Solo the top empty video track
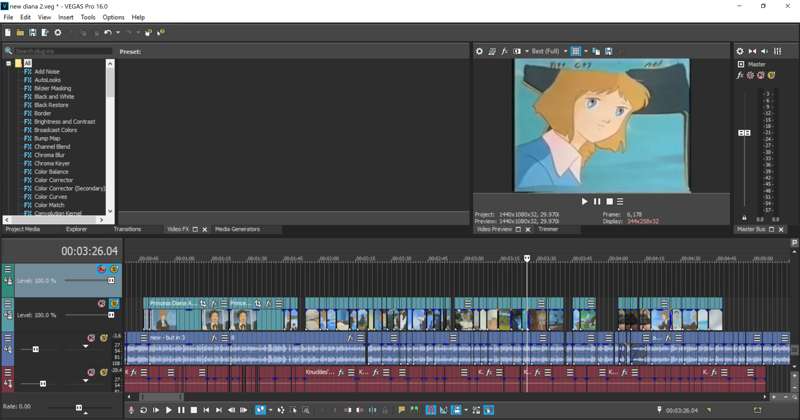Viewport: 800px width, 420px height. tap(114, 269)
